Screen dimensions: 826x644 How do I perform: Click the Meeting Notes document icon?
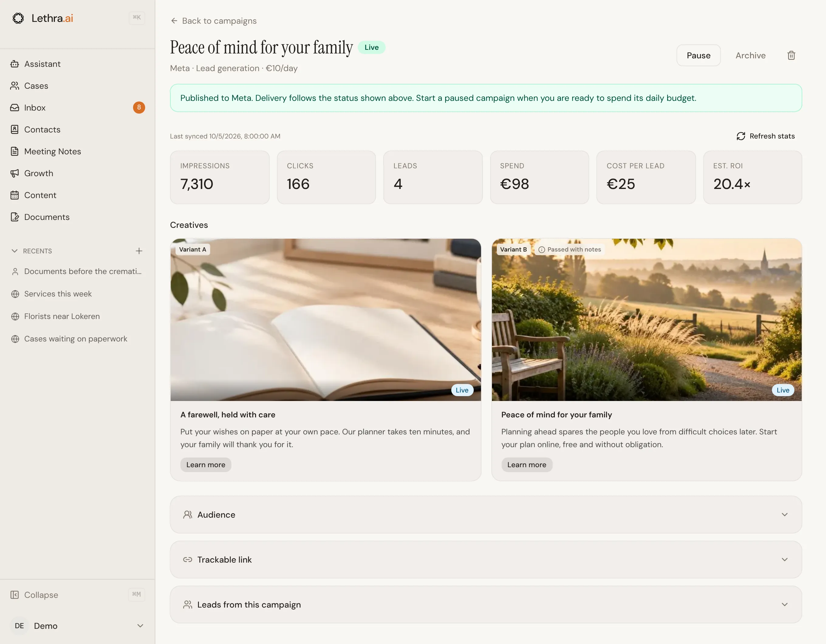(x=15, y=151)
